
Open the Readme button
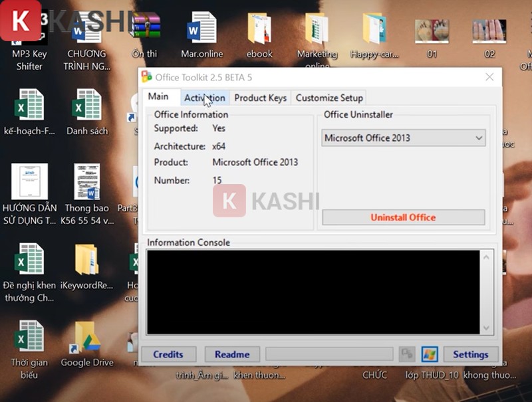(x=232, y=354)
